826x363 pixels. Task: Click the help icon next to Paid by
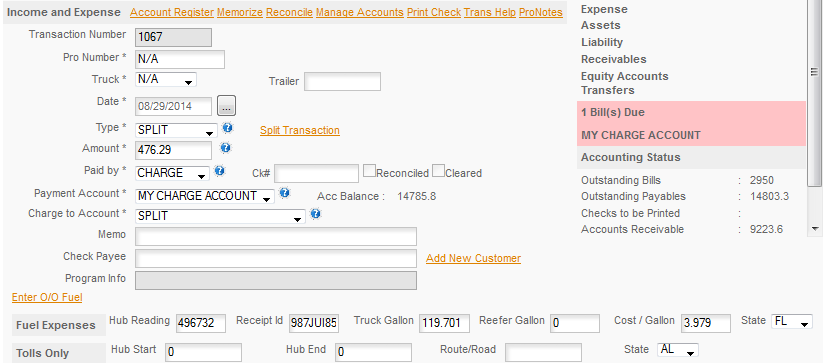(220, 171)
